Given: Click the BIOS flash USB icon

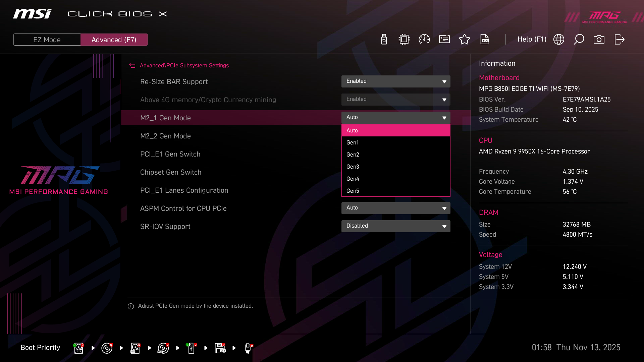Looking at the screenshot, I should 384,39.
